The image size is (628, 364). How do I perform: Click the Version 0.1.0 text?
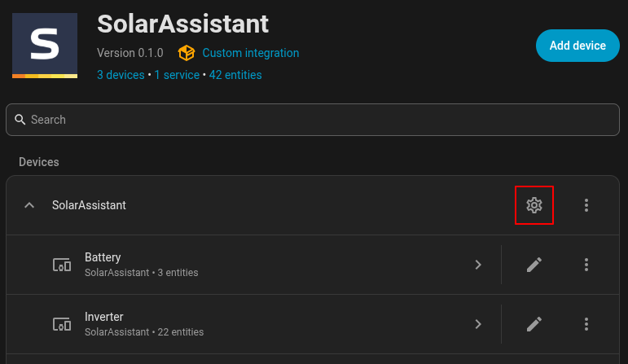(130, 53)
